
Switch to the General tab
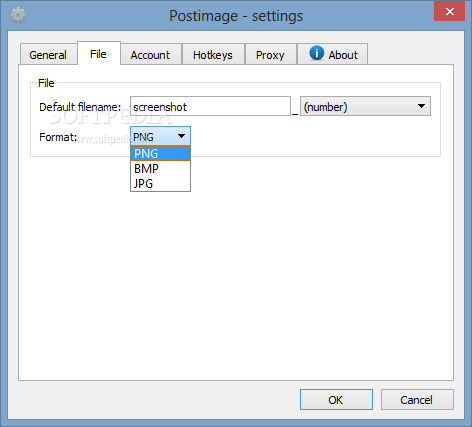pyautogui.click(x=48, y=55)
